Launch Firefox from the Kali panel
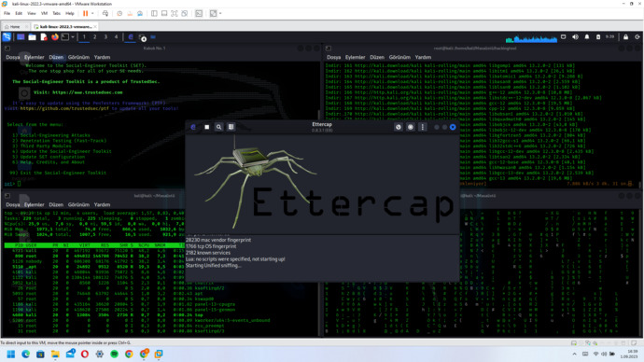The width and height of the screenshot is (644, 362). point(55,37)
